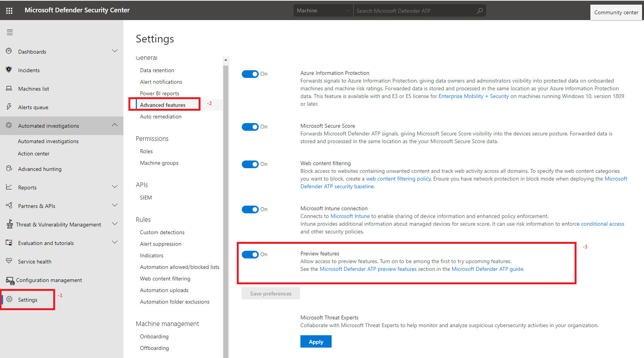Click the settings list scroll-up arrow
This screenshot has width=644, height=358.
[226, 60]
